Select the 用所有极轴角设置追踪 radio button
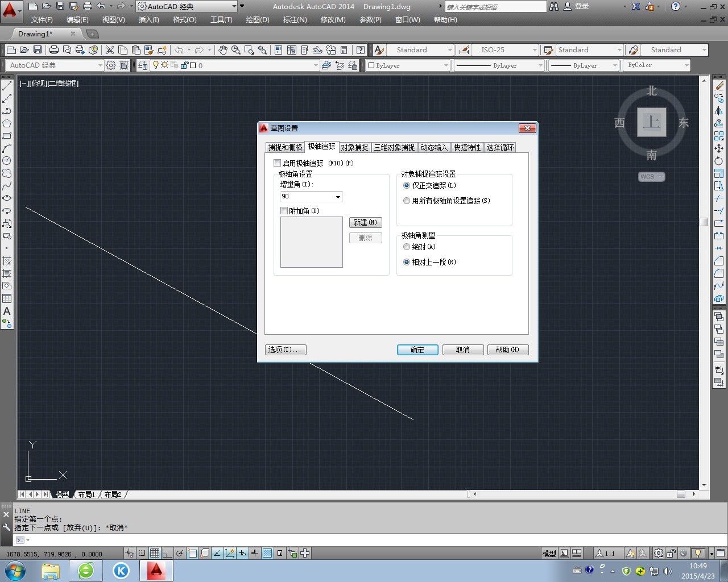 click(x=407, y=201)
